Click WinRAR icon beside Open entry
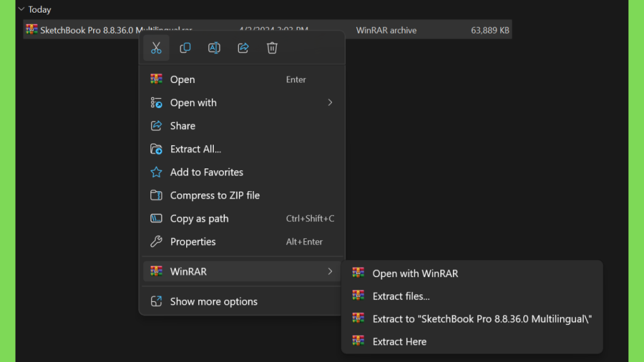 156,79
